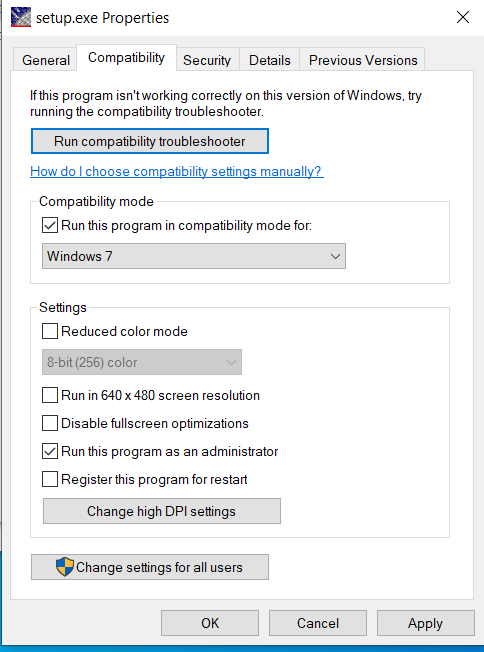484x652 pixels.
Task: Expand the 8-bit (256) color dropdown
Action: [x=142, y=362]
